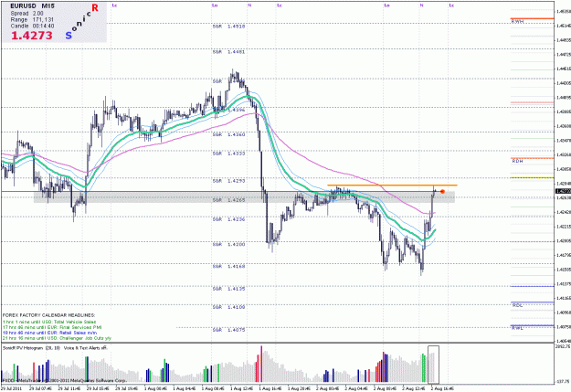Select the gray support zone rectangle
This screenshot has height=392, width=571.
244,197
